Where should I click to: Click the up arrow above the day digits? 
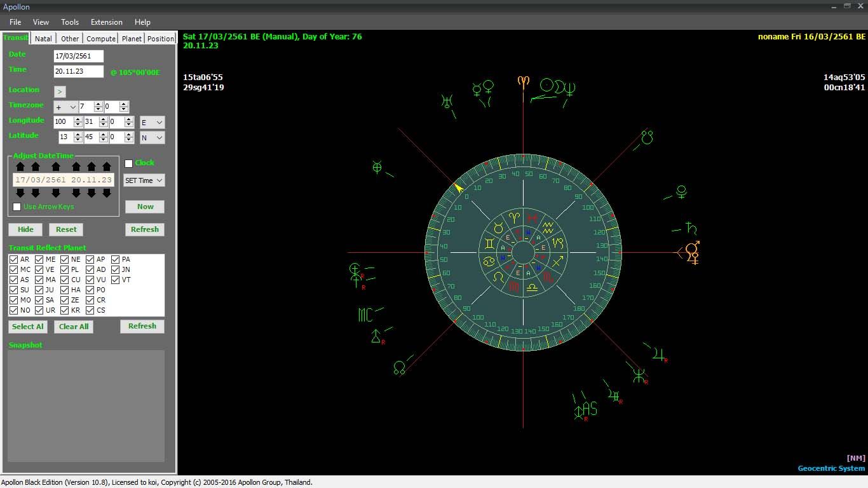coord(20,166)
